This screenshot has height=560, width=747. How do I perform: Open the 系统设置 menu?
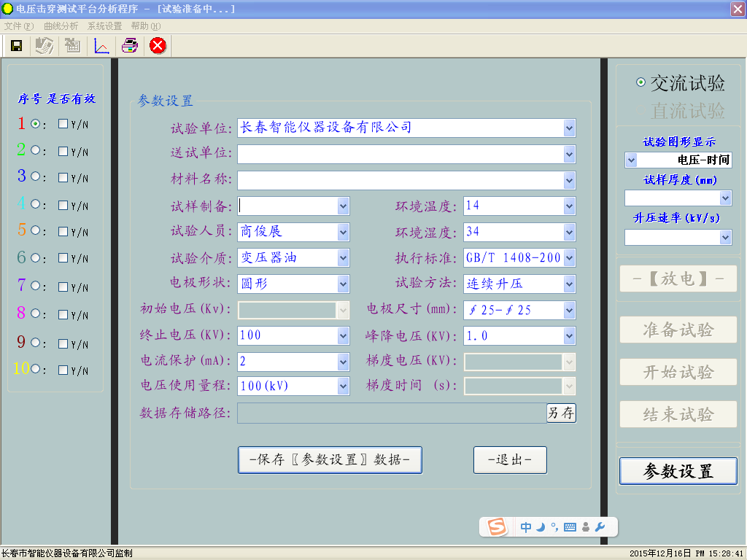[104, 26]
